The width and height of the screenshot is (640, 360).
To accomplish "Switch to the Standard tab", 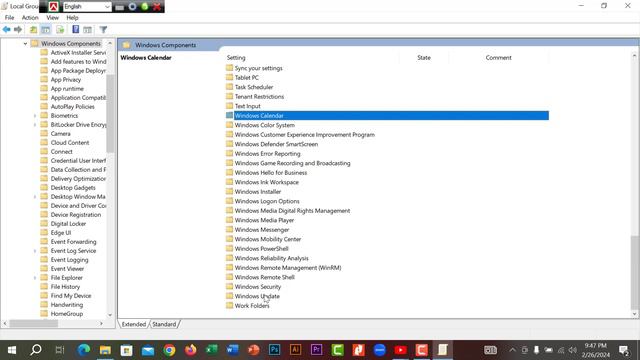I will coord(164,324).
